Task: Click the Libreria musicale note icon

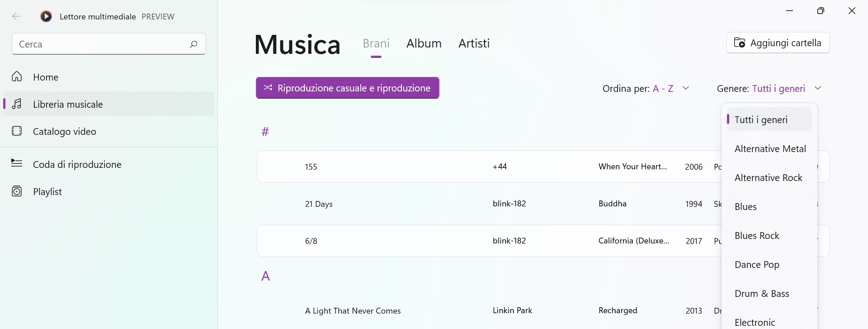Action: point(17,104)
